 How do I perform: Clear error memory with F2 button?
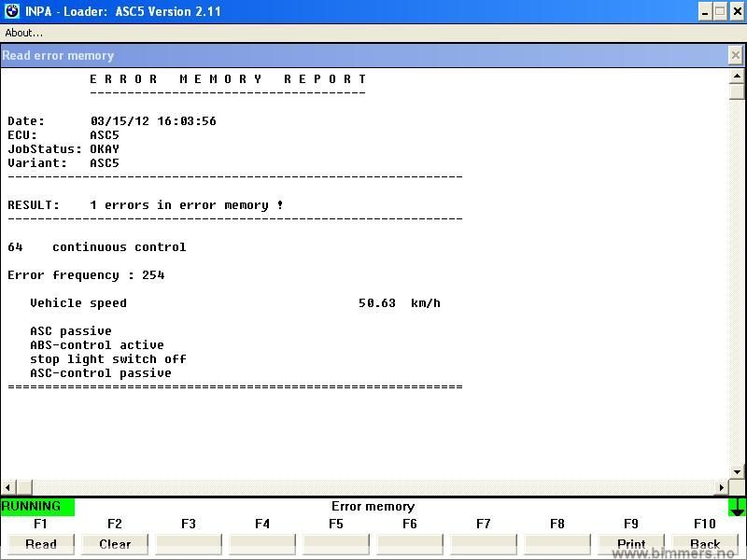(x=115, y=544)
